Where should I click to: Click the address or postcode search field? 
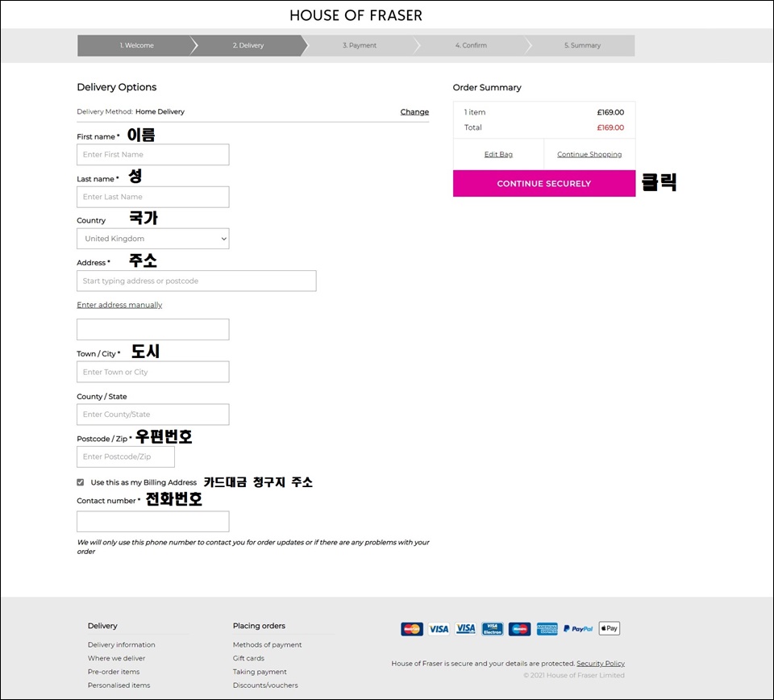(x=197, y=281)
